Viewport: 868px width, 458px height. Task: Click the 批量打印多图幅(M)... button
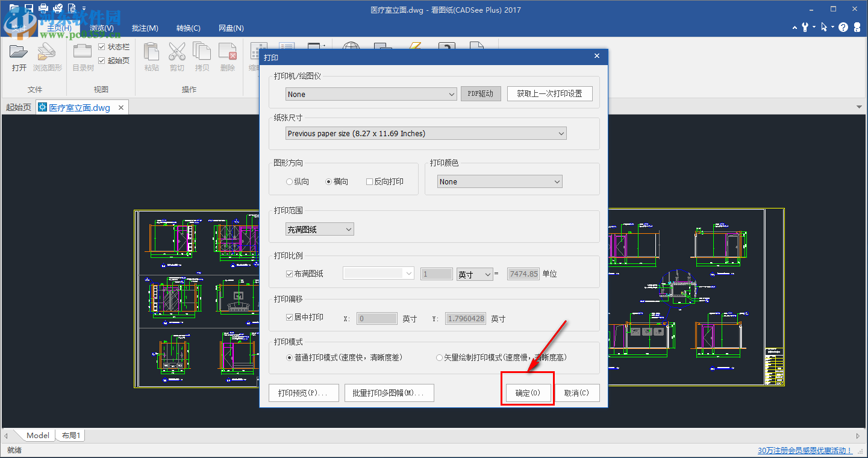click(389, 393)
